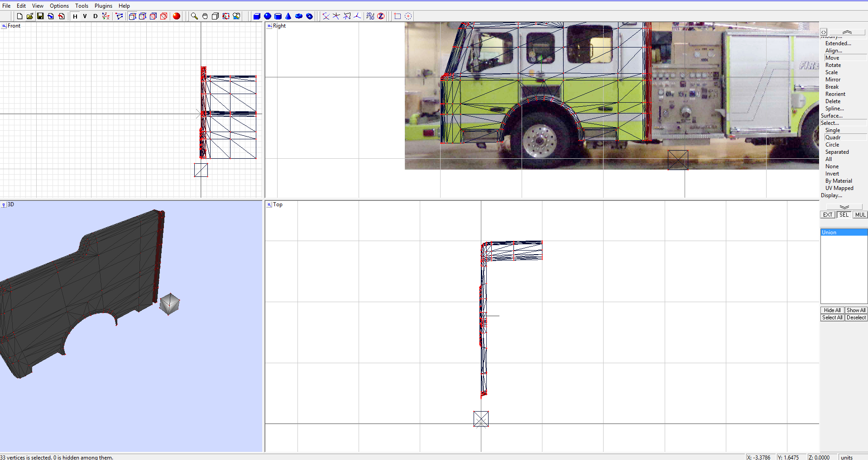The image size is (868, 460).
Task: Toggle the H display mode button
Action: [75, 16]
